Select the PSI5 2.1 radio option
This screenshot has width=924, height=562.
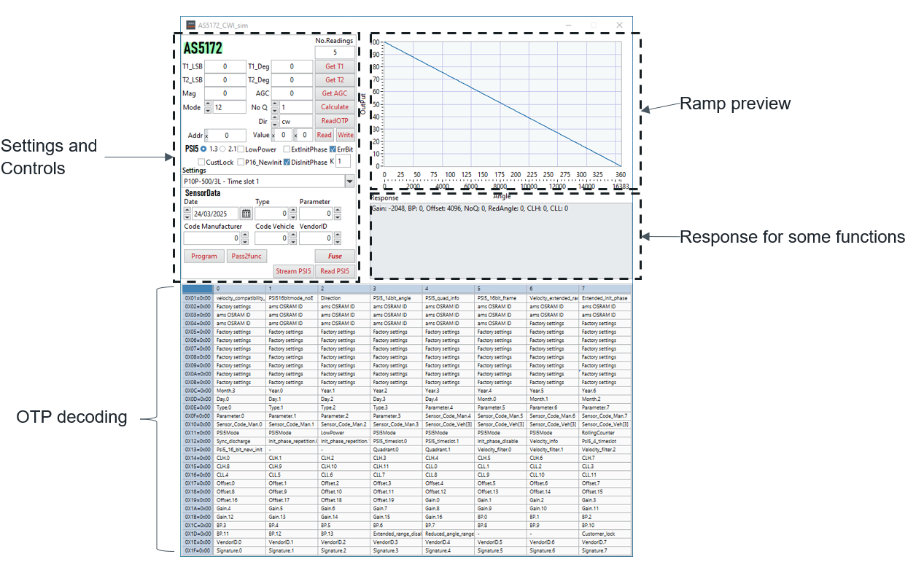click(222, 149)
